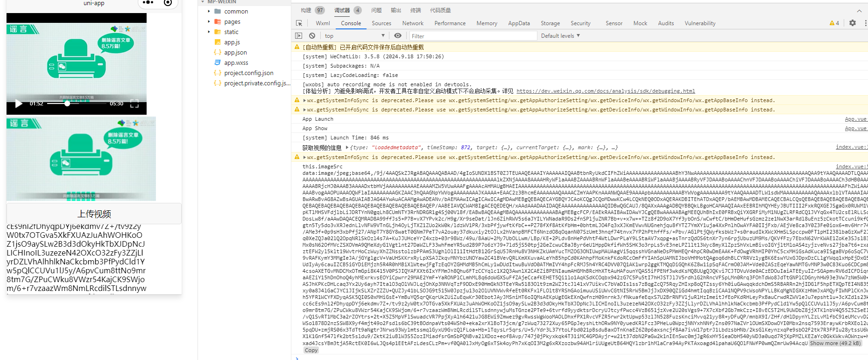Click the warning icon on the 自动热重载 row
This screenshot has height=360, width=868.
pos(297,47)
